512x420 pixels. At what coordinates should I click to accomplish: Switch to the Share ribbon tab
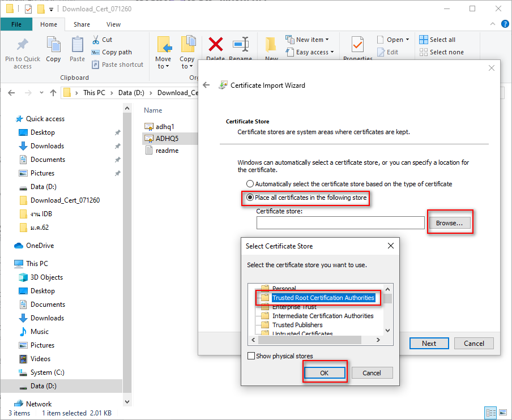click(82, 24)
